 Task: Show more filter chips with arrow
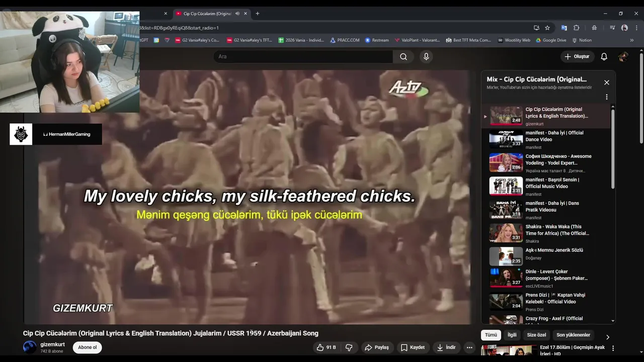[607, 337]
